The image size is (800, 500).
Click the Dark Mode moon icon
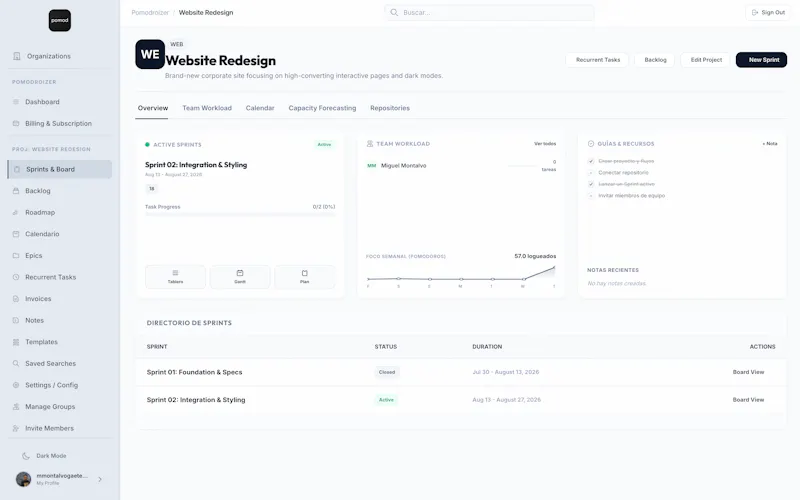coord(26,456)
